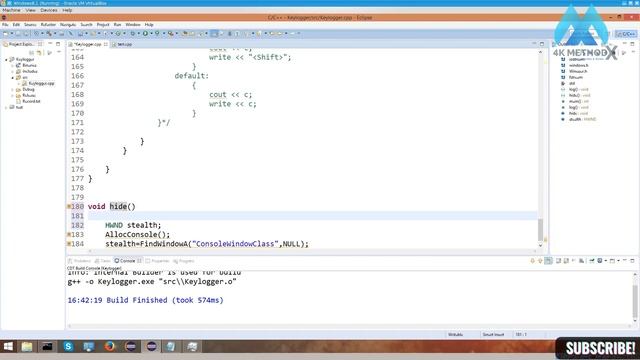The height and width of the screenshot is (360, 640).
Task: Expand the Release folder in Project Explorer
Action: (13, 96)
